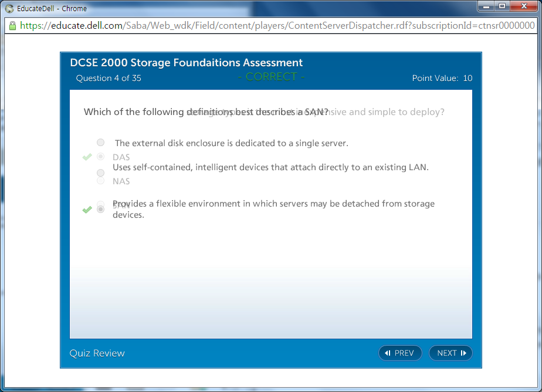Image resolution: width=542 pixels, height=392 pixels.
Task: Maximize the EducateDell Chrome window
Action: pyautogui.click(x=502, y=6)
